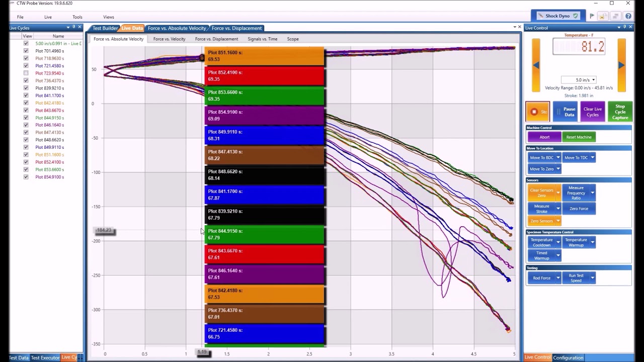Switch to Signals vs. Time tab
This screenshot has height=362, width=644.
point(262,39)
